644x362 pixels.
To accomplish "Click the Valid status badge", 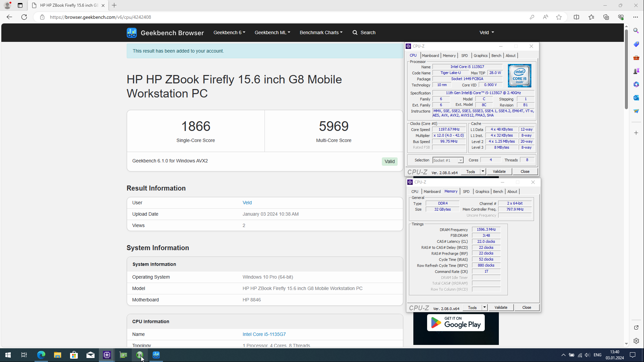I will tap(390, 161).
